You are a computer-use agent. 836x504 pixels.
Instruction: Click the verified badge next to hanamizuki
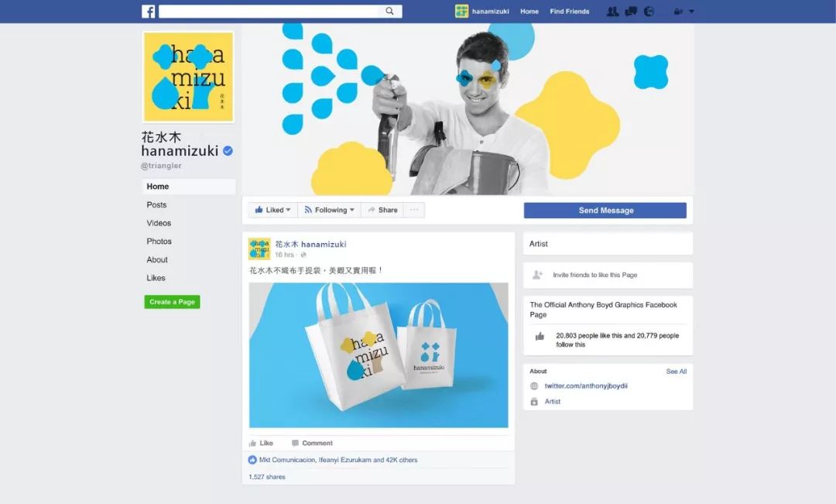(x=228, y=151)
